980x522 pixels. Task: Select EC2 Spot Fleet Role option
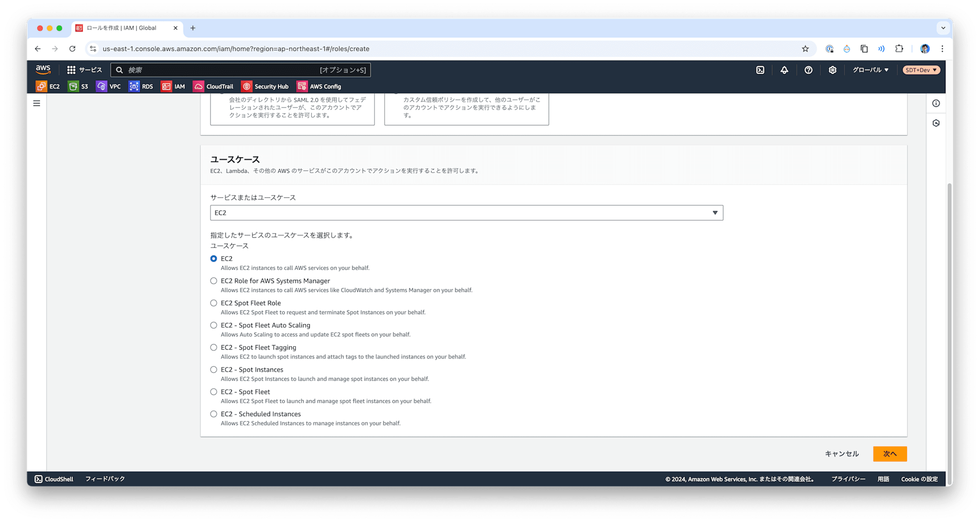click(x=214, y=303)
